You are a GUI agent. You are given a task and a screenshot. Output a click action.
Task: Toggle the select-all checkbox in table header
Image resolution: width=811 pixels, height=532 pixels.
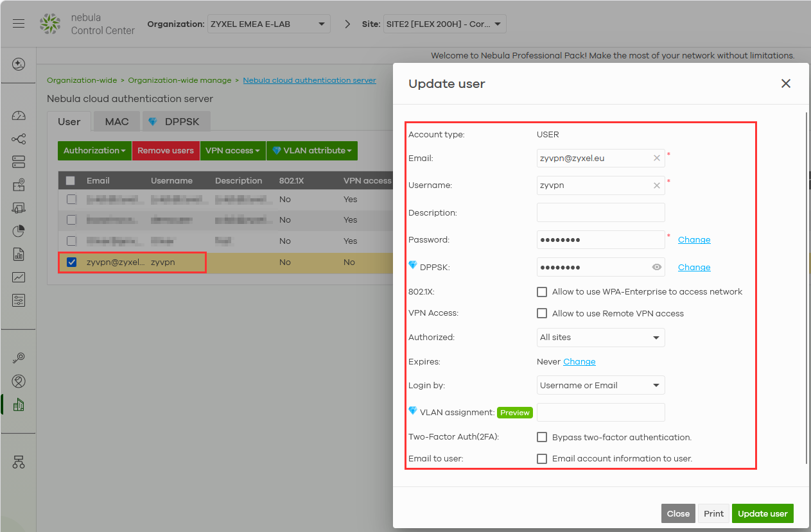70,181
